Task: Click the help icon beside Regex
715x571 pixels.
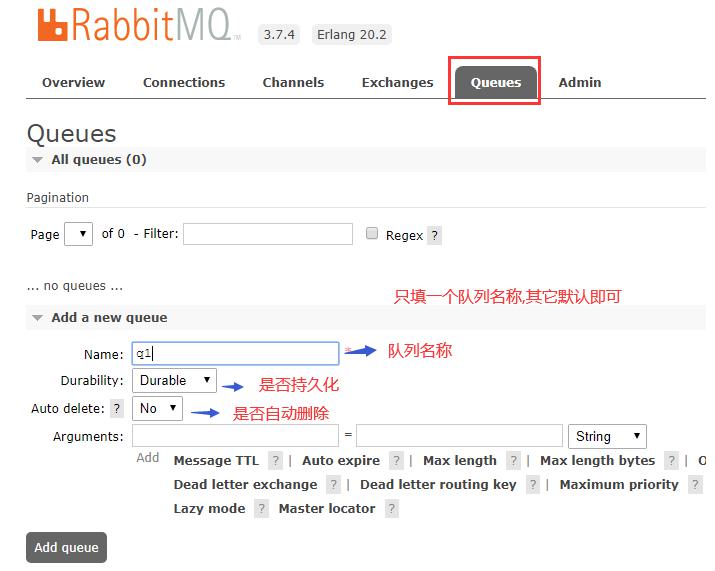Action: click(435, 235)
